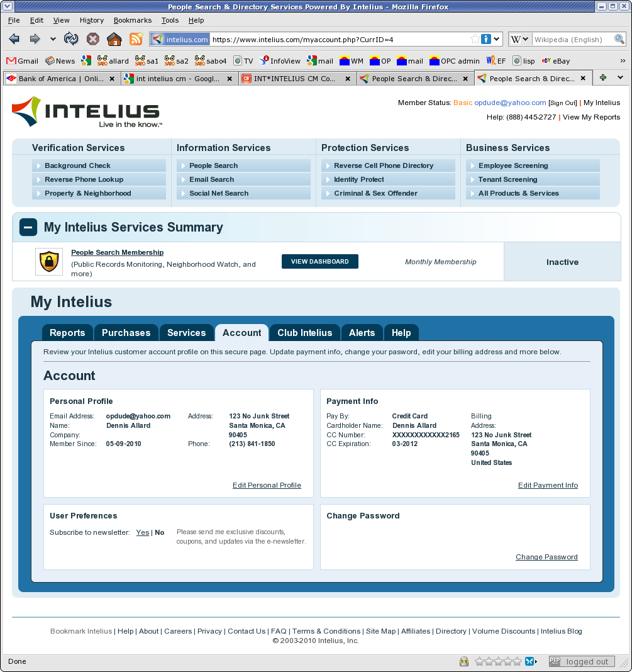The image size is (632, 672).
Task: Click the padlock icon in status bar
Action: [x=463, y=661]
